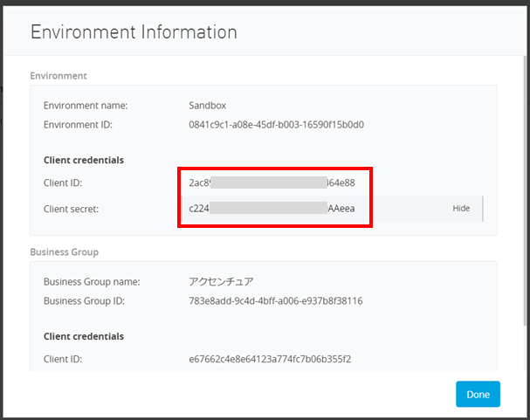Hide the Client secret value
This screenshot has width=530, height=420.
pos(461,209)
